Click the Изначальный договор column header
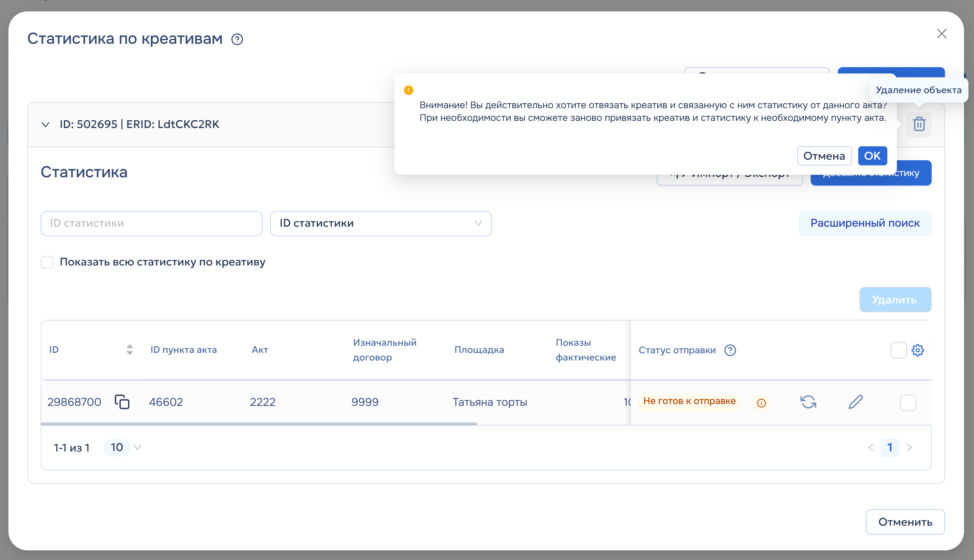This screenshot has height=560, width=974. click(x=385, y=350)
